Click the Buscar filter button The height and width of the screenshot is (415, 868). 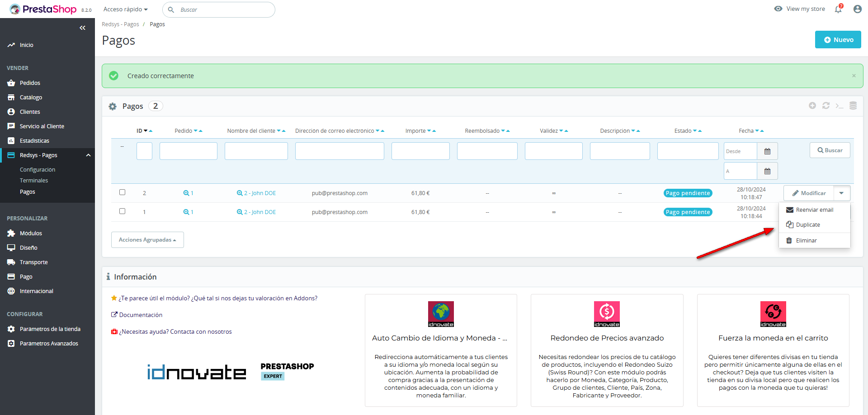point(830,150)
